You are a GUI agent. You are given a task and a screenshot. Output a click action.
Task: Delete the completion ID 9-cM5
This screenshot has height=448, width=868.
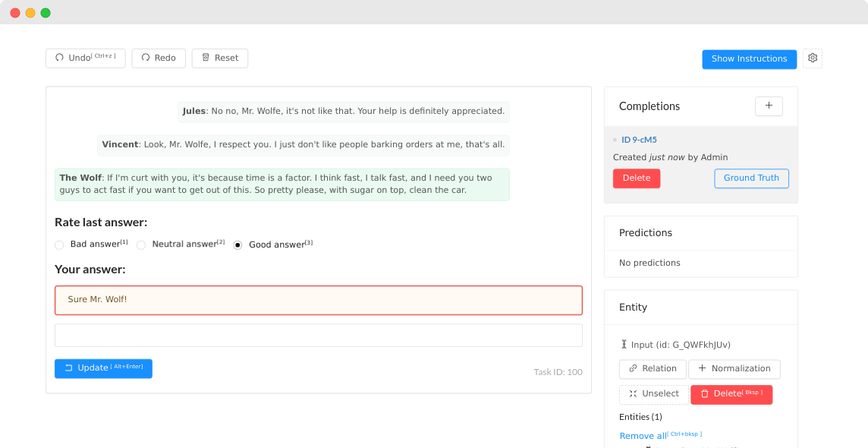636,178
